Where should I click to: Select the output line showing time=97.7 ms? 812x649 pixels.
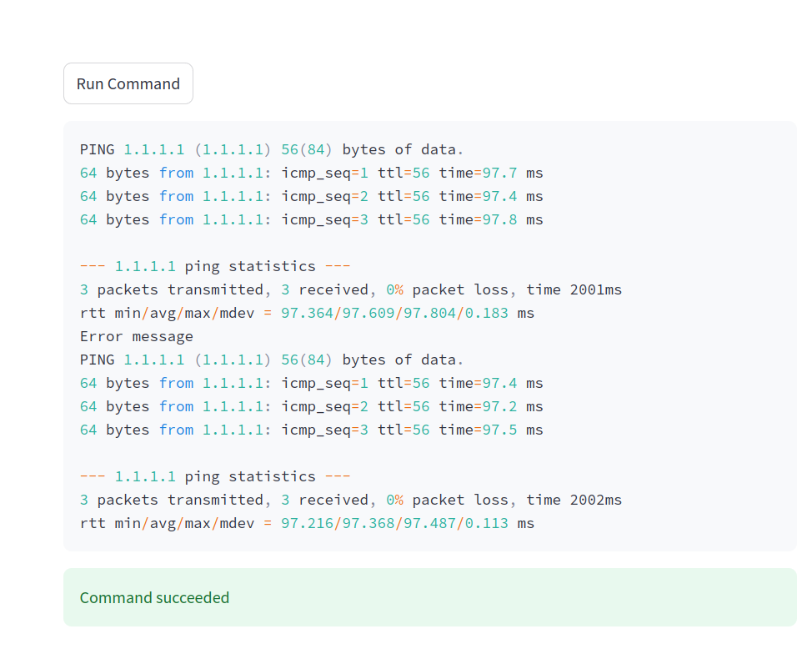tap(311, 174)
